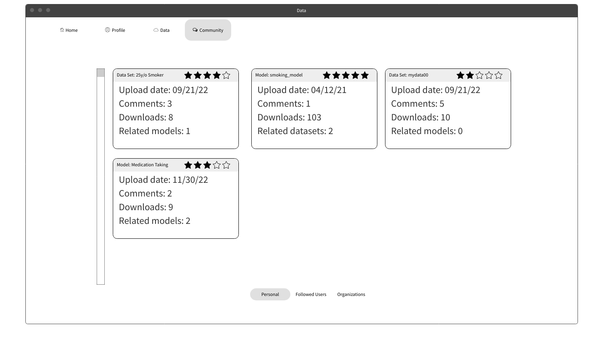The height and width of the screenshot is (364, 615).
Task: Go to the Home tab
Action: click(69, 30)
